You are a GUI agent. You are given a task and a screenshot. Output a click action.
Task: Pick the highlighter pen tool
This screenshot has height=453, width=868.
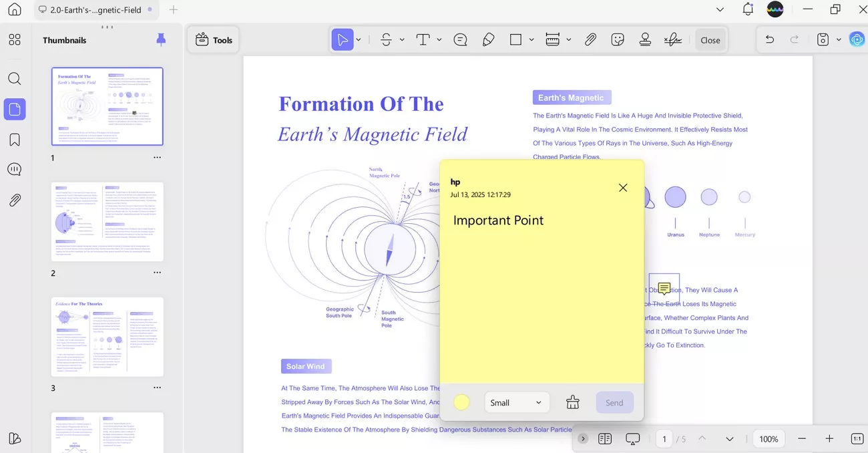click(x=488, y=39)
